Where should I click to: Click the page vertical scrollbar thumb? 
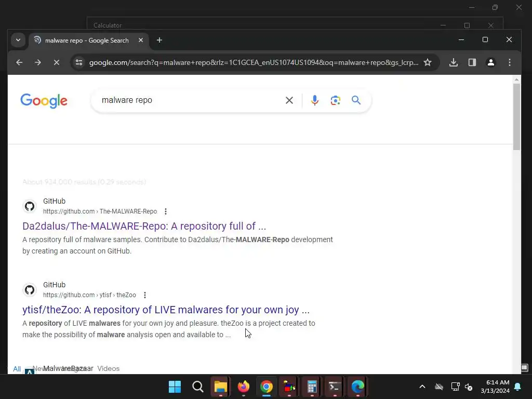click(x=516, y=116)
